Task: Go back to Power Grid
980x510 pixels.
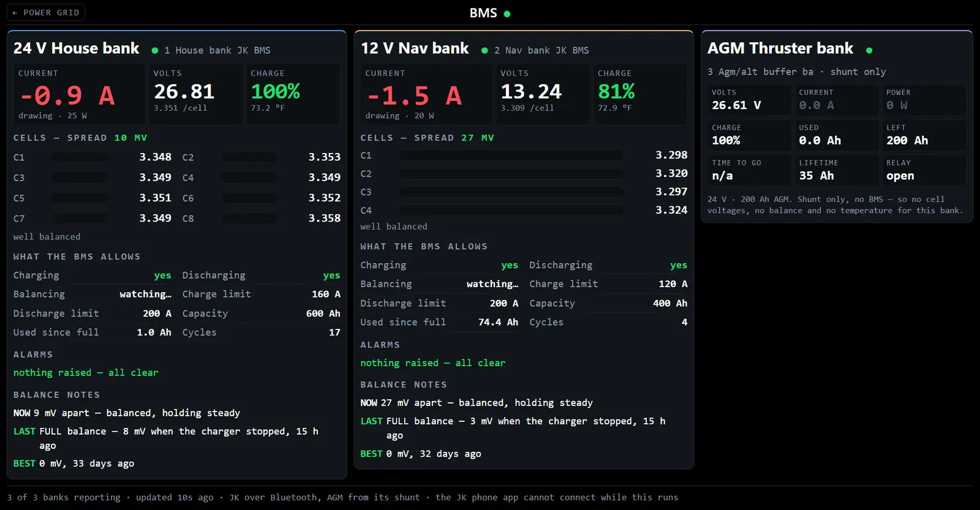Action: [46, 12]
